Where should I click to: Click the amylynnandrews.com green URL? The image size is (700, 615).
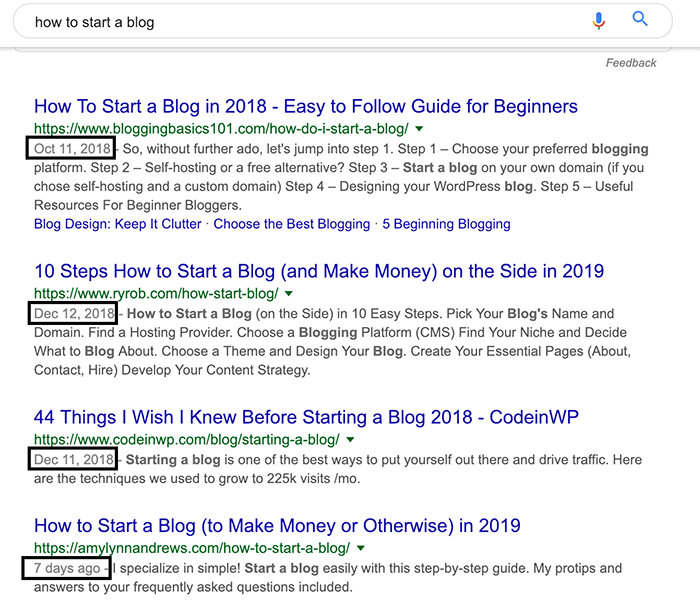pyautogui.click(x=192, y=548)
